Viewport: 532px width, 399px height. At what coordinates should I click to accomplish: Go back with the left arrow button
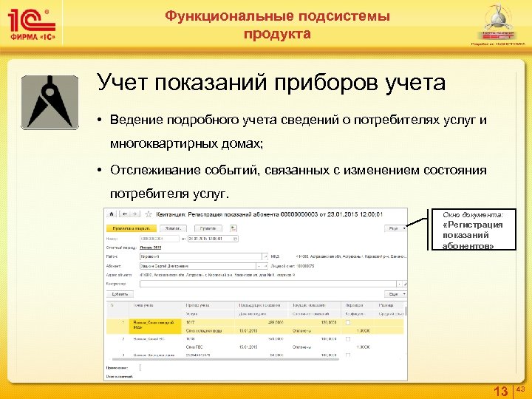[x=125, y=214]
